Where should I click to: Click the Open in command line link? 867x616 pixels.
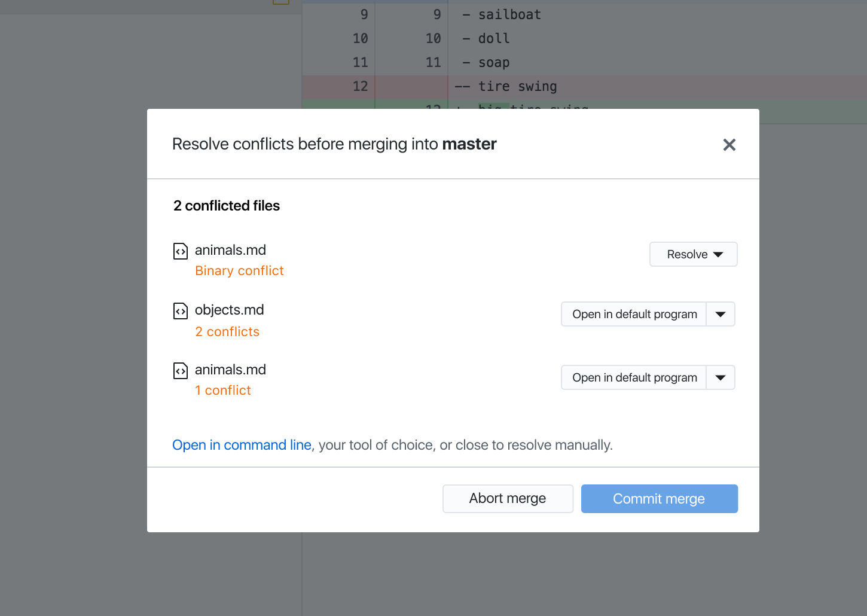242,445
